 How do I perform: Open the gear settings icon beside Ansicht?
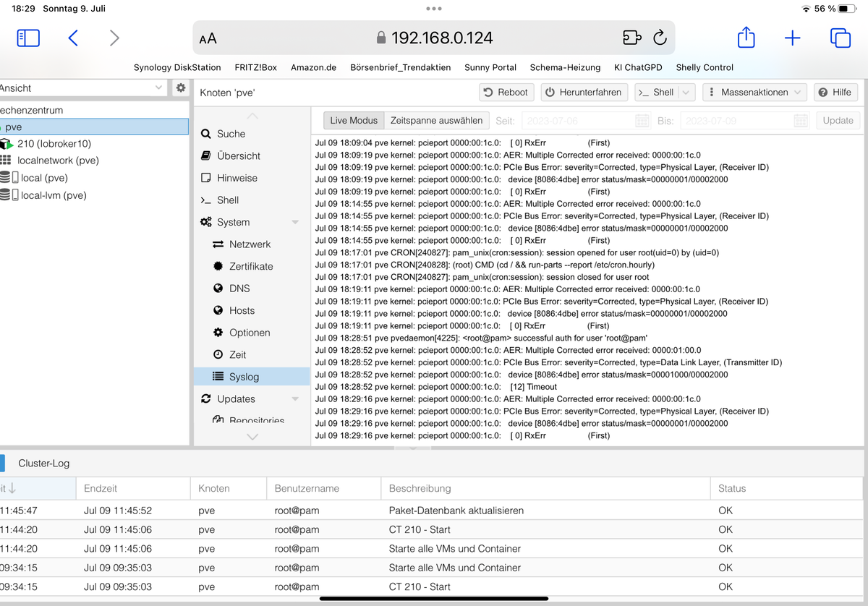point(181,88)
